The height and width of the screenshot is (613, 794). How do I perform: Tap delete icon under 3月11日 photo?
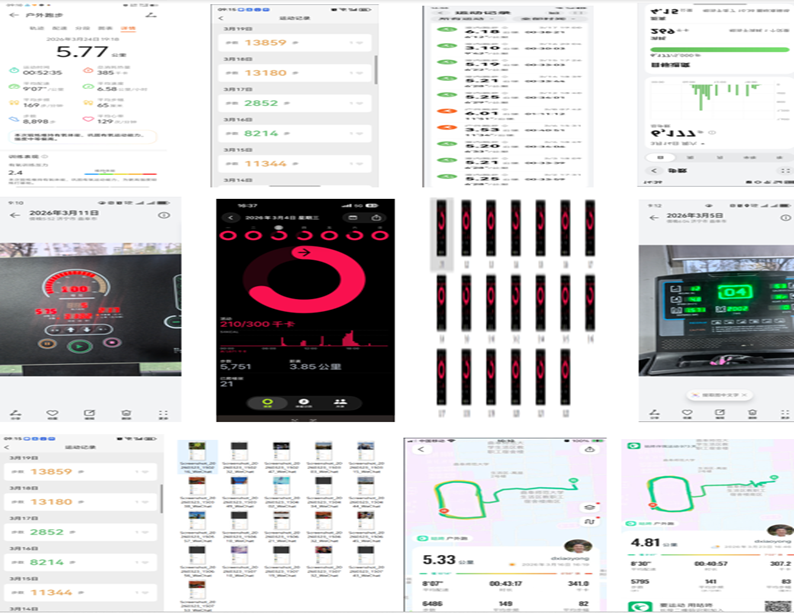(x=126, y=413)
